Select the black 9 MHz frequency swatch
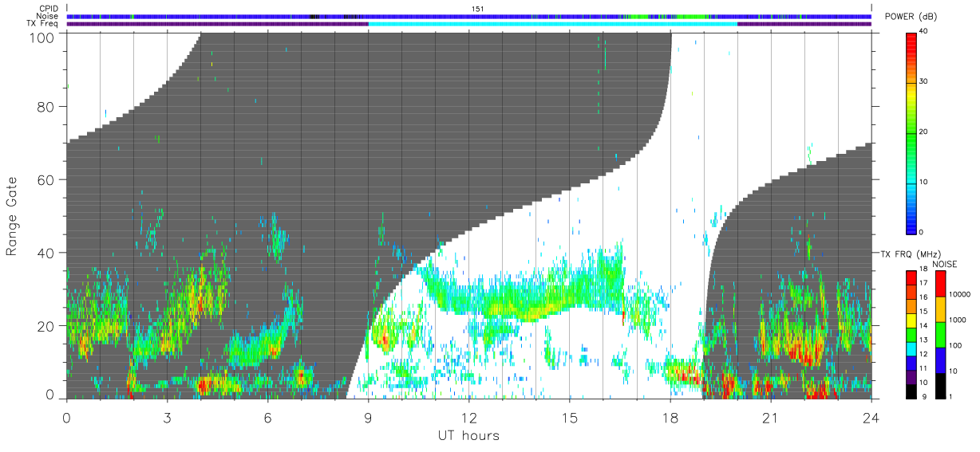The width and height of the screenshot is (980, 452). 911,393
